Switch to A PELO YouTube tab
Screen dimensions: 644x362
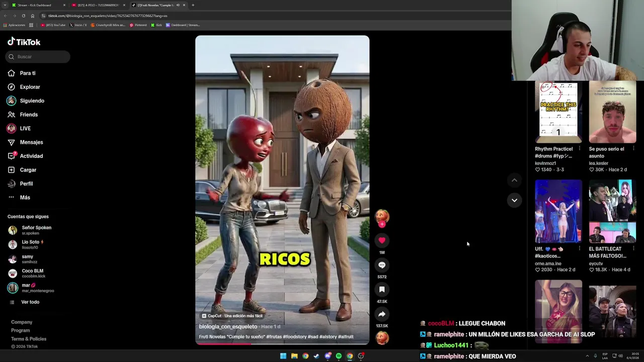(98, 5)
